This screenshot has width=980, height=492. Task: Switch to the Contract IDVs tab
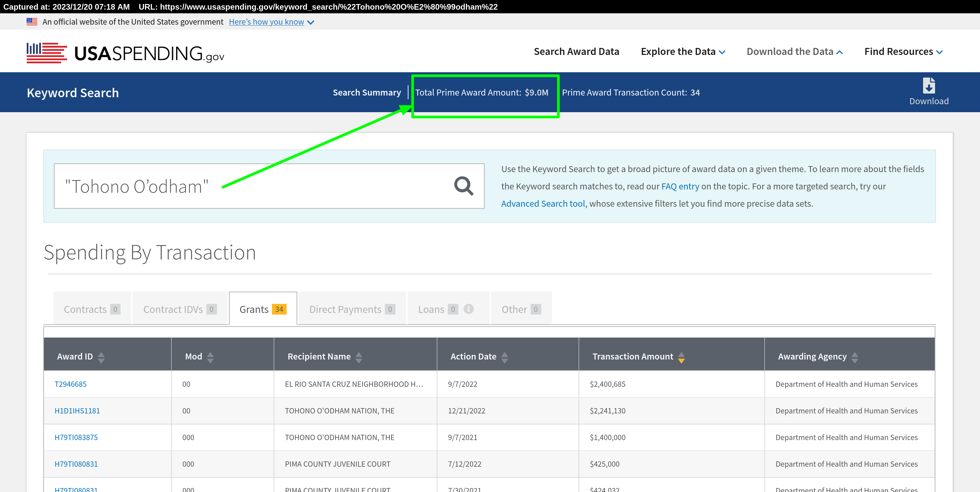point(180,309)
